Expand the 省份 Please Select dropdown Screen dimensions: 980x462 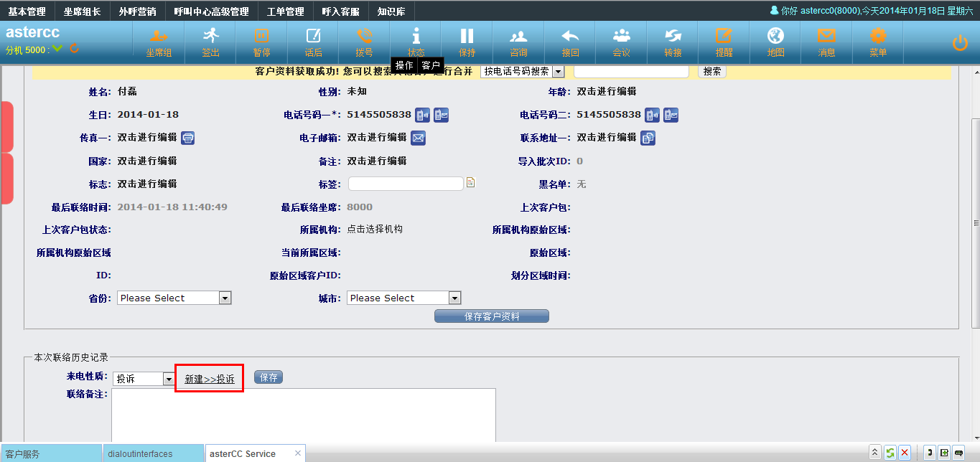click(x=174, y=298)
